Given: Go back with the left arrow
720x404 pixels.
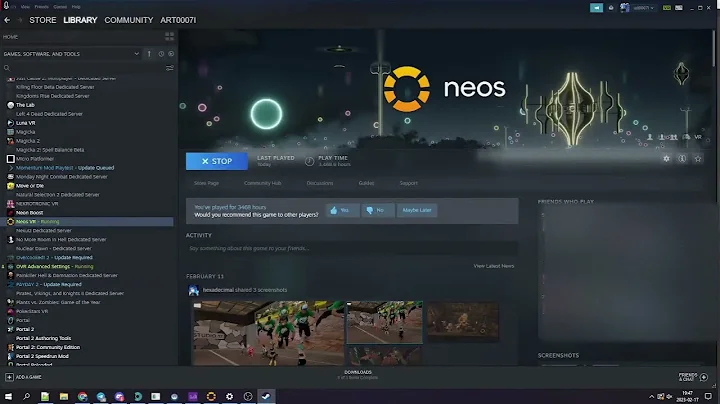Looking at the screenshot, I should (x=7, y=20).
